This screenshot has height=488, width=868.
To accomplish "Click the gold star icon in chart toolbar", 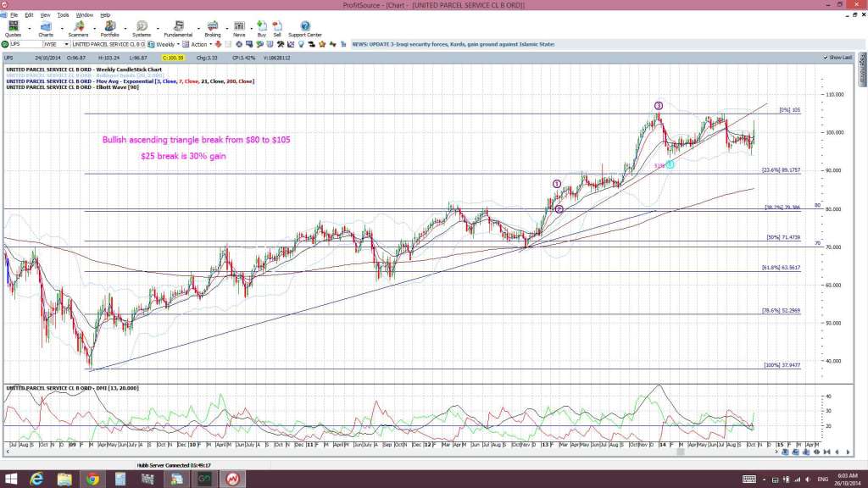I will point(322,44).
